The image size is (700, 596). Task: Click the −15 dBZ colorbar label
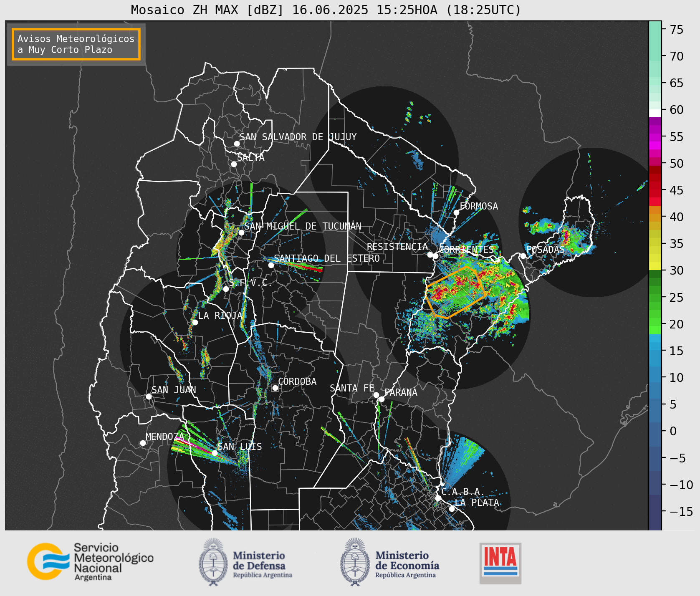tap(681, 511)
